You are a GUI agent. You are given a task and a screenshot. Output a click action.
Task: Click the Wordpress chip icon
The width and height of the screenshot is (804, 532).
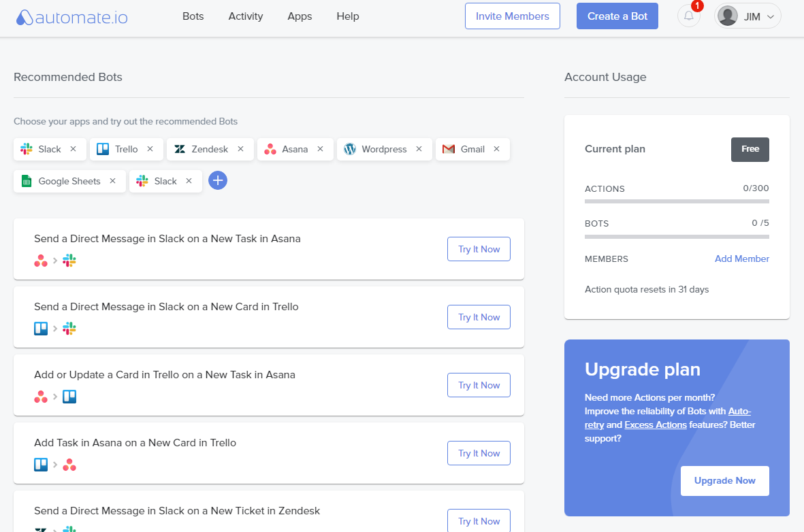tap(350, 149)
